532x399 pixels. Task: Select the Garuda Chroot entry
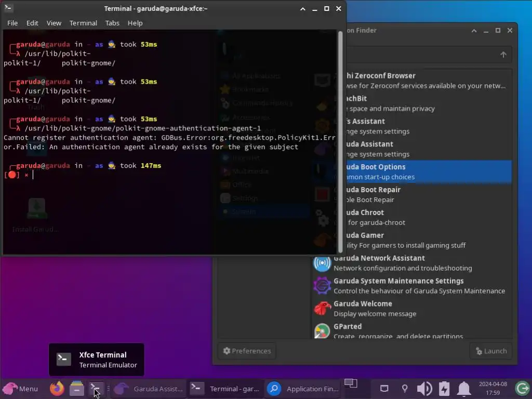(429, 217)
